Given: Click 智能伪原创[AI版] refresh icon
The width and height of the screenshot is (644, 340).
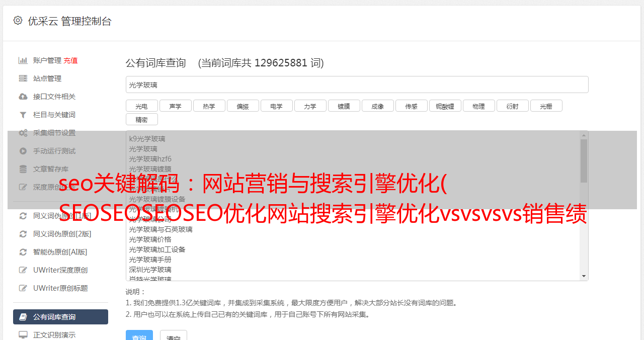Looking at the screenshot, I should click(23, 252).
